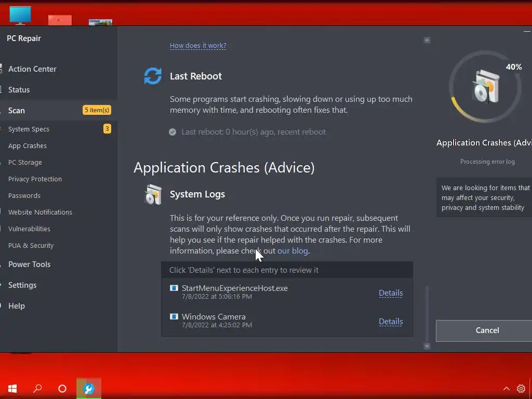Open the Help section

point(16,305)
